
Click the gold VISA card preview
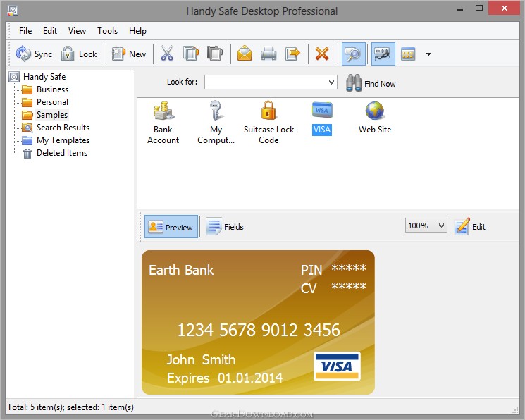(258, 322)
